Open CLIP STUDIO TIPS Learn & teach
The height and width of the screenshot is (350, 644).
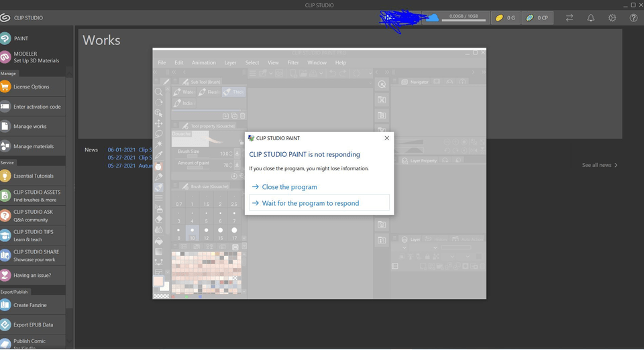33,235
